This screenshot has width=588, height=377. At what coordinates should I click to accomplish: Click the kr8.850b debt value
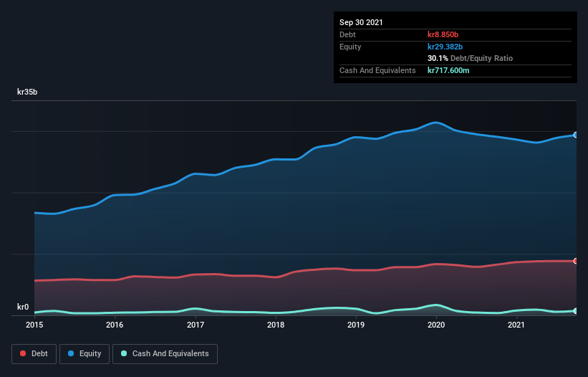[x=443, y=34]
